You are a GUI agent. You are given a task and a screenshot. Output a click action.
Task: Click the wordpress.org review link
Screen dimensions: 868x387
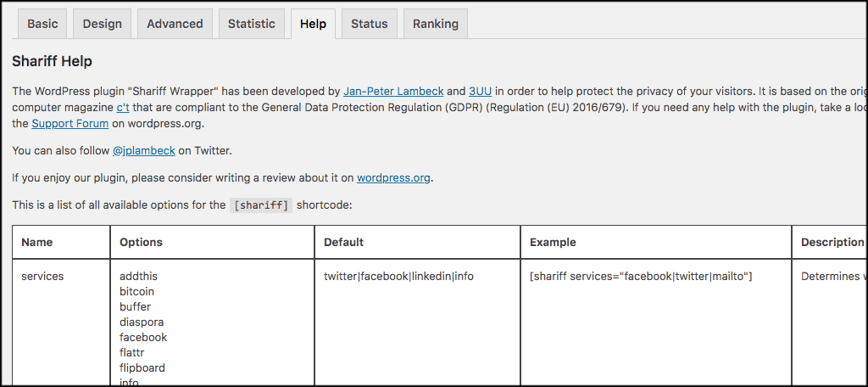pyautogui.click(x=393, y=178)
